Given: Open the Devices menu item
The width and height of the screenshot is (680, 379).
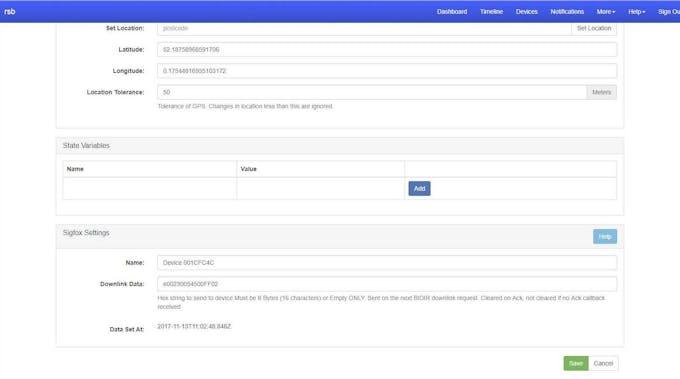Looking at the screenshot, I should pos(526,12).
